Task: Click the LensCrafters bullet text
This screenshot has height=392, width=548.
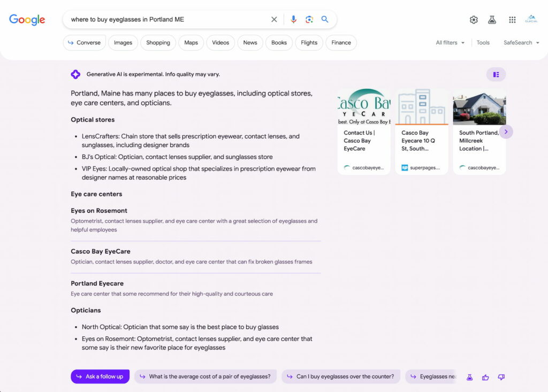Action: pyautogui.click(x=191, y=141)
